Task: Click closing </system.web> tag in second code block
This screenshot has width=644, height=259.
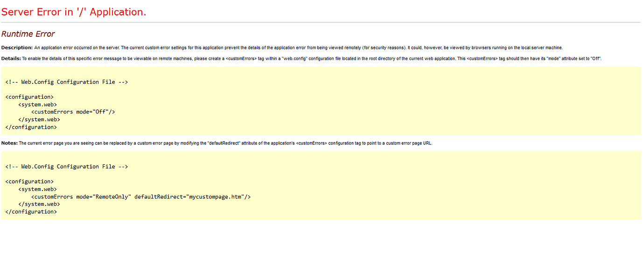Action: point(39,204)
